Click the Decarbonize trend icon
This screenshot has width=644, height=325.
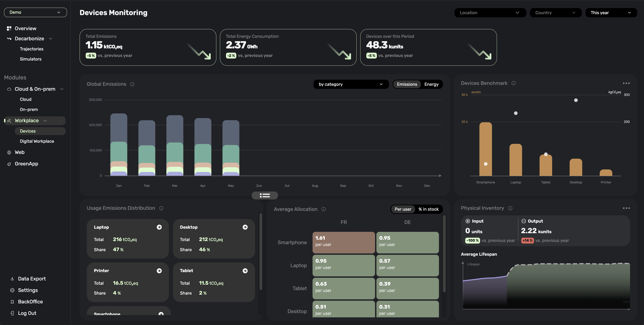point(9,38)
